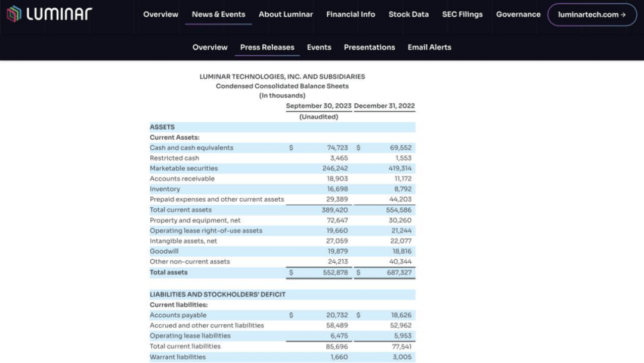
Task: Select the Accounts receivable label
Action: coord(182,179)
